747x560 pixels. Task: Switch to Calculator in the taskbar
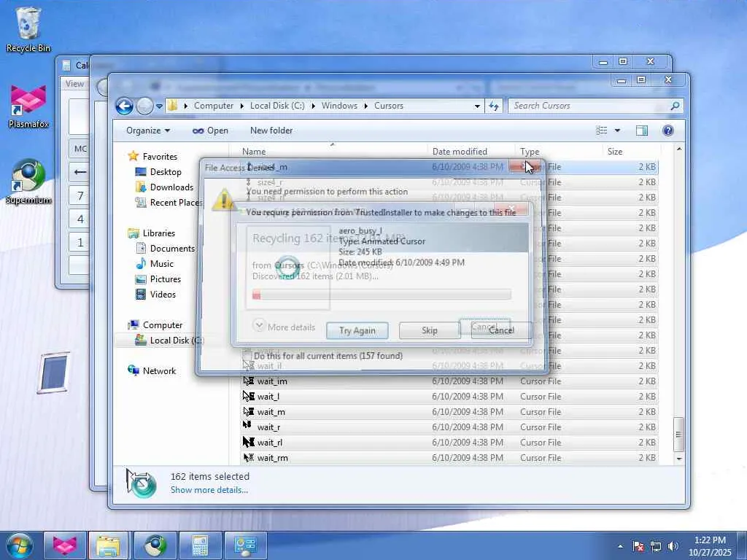200,545
